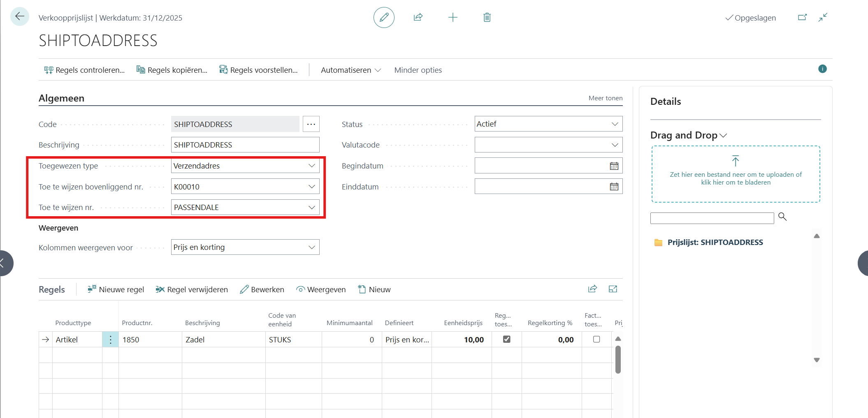Open the Begindatum calendar picker
The height and width of the screenshot is (418, 868).
pyautogui.click(x=614, y=166)
